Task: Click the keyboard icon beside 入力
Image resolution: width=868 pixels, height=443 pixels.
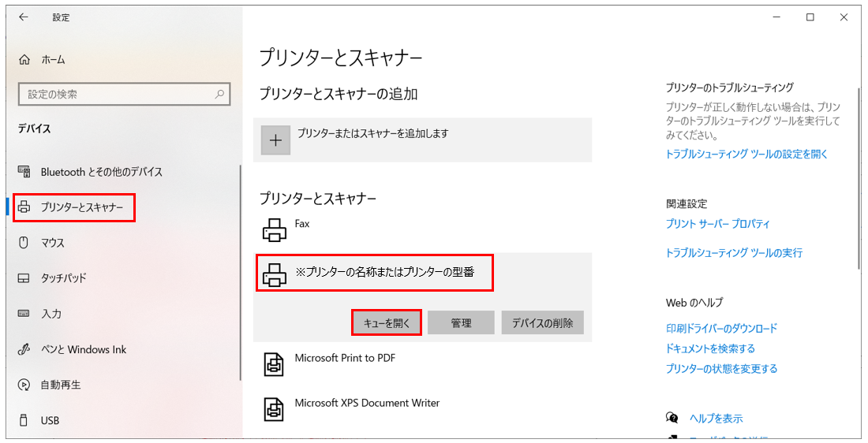Action: pos(24,314)
